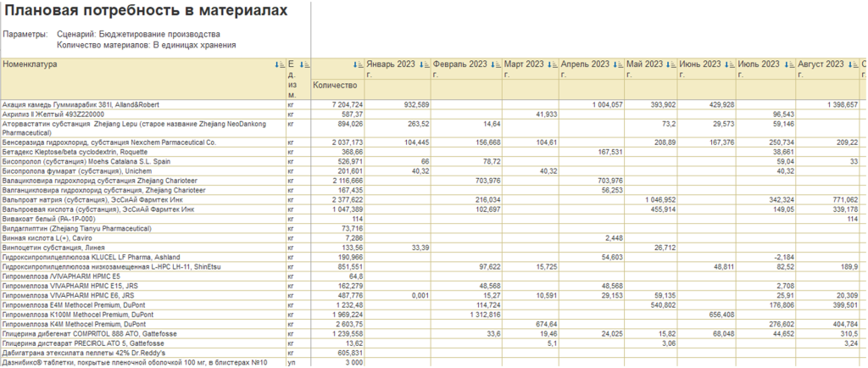Select the Винпоцетин субстанция, Линея row

tap(433, 248)
